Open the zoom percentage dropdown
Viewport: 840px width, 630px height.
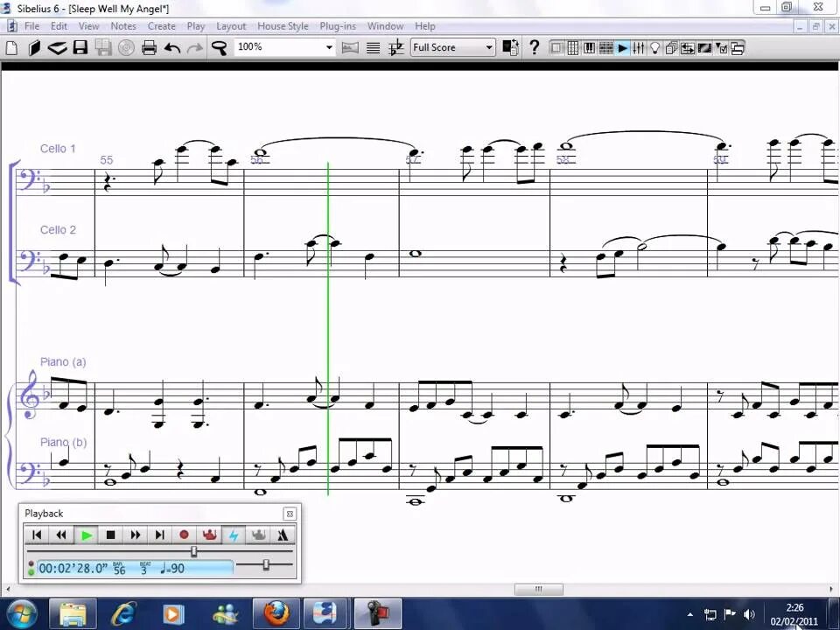pyautogui.click(x=329, y=47)
